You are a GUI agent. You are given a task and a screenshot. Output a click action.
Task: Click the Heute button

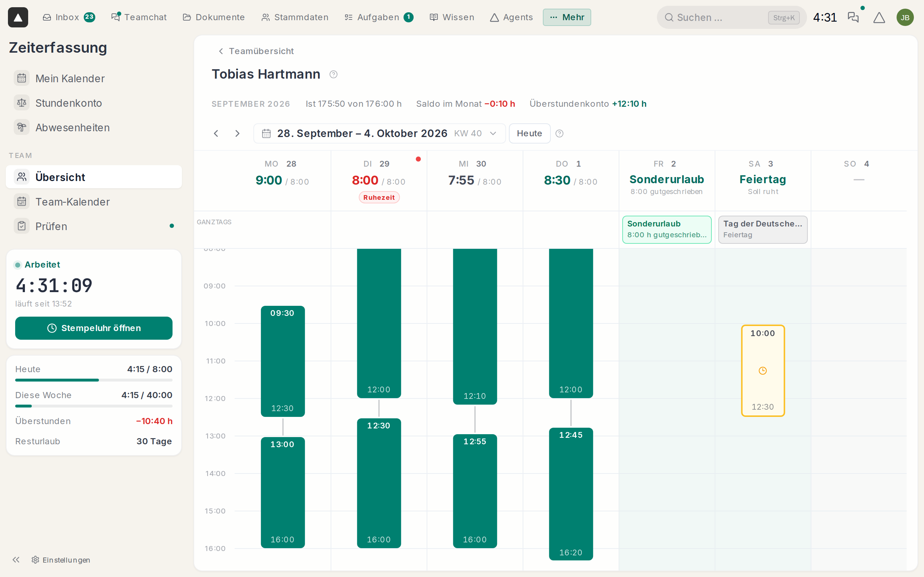point(529,133)
